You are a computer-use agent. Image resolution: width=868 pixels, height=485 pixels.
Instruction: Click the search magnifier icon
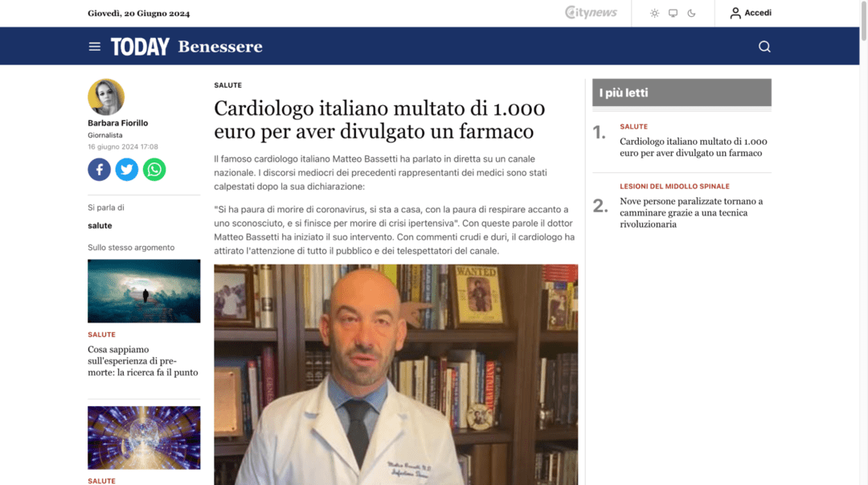tap(764, 47)
